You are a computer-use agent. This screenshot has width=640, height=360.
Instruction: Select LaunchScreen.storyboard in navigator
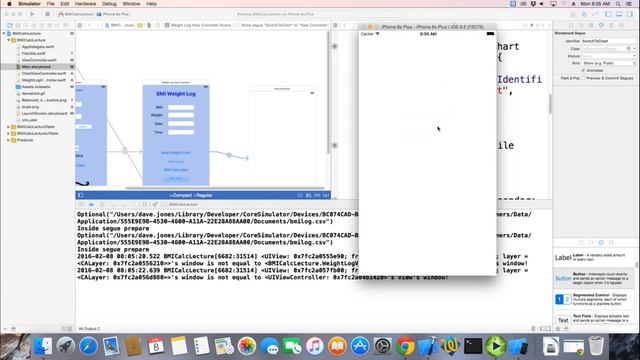(44, 113)
